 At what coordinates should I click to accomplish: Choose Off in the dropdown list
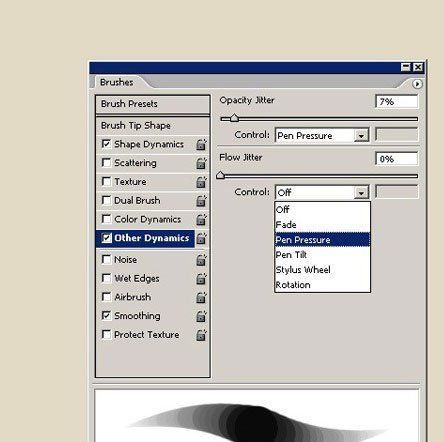pyautogui.click(x=322, y=210)
